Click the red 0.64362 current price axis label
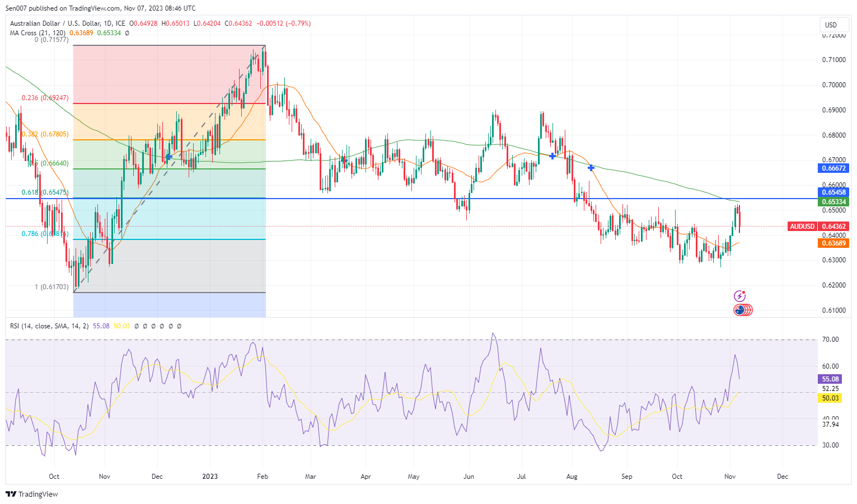This screenshot has width=857, height=504. tap(833, 227)
